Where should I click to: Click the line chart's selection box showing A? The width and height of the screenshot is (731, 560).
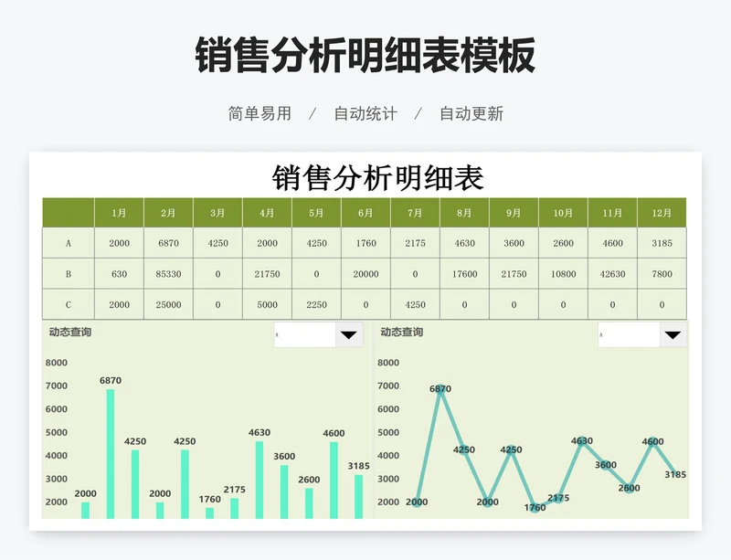[x=629, y=334]
